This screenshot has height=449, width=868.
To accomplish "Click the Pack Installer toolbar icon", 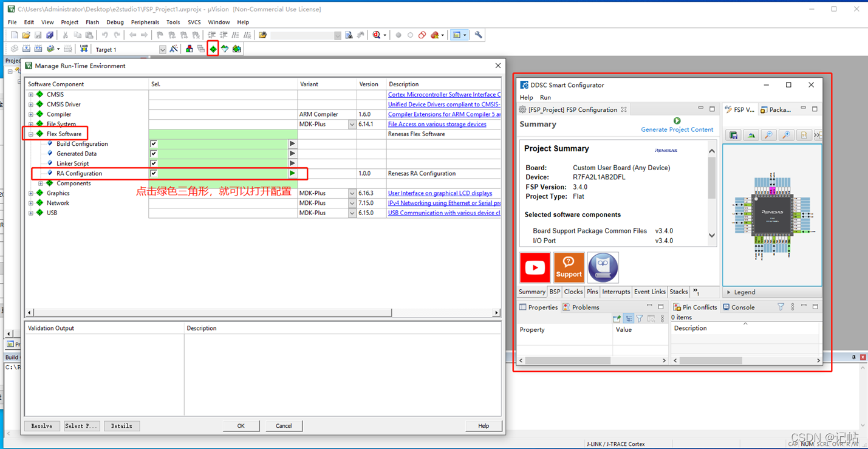I will (x=237, y=49).
